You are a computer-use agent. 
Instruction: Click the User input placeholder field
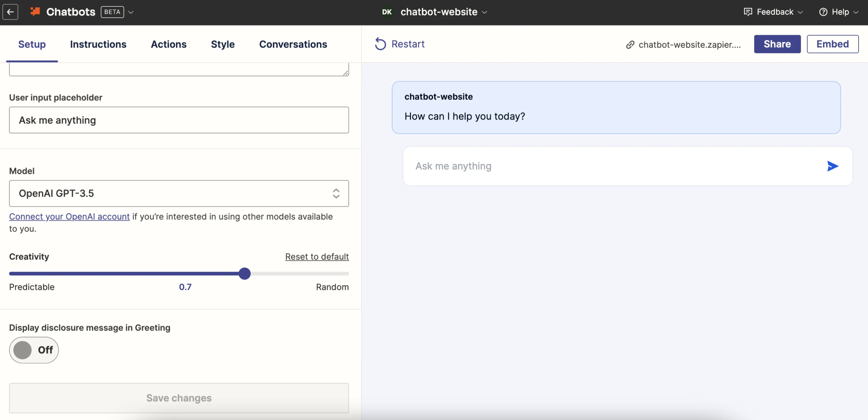tap(179, 120)
